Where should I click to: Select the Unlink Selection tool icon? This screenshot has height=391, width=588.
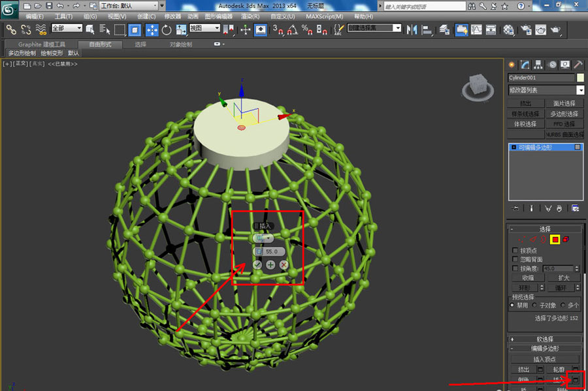(x=26, y=29)
